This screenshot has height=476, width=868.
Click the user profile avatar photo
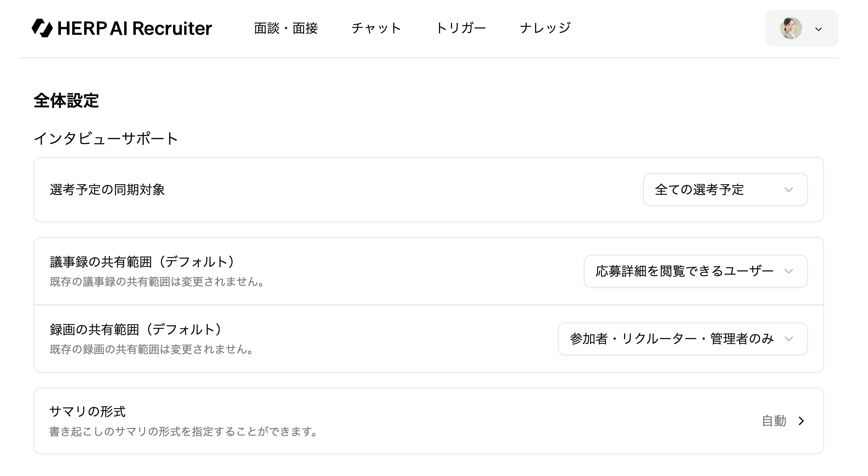click(791, 28)
